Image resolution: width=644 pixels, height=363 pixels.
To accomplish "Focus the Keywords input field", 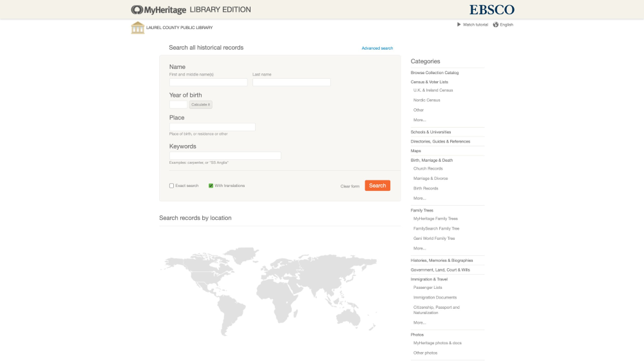I will [x=225, y=156].
